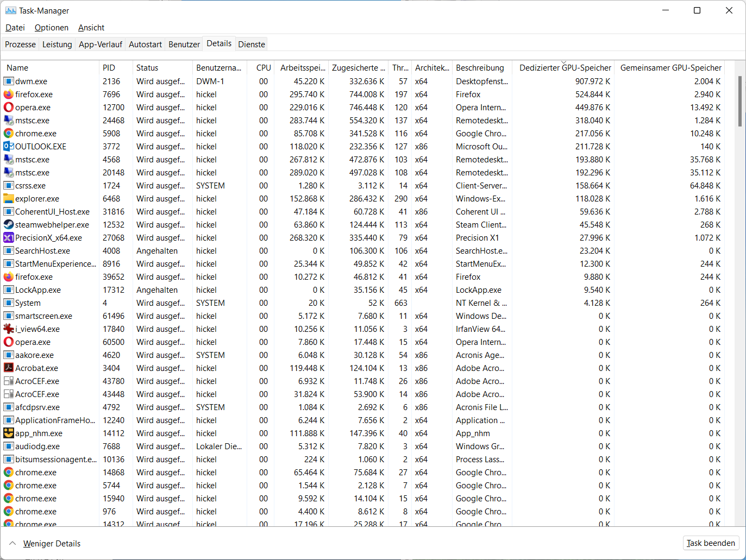Switch to the Dienste tab
Image resolution: width=746 pixels, height=560 pixels.
252,45
